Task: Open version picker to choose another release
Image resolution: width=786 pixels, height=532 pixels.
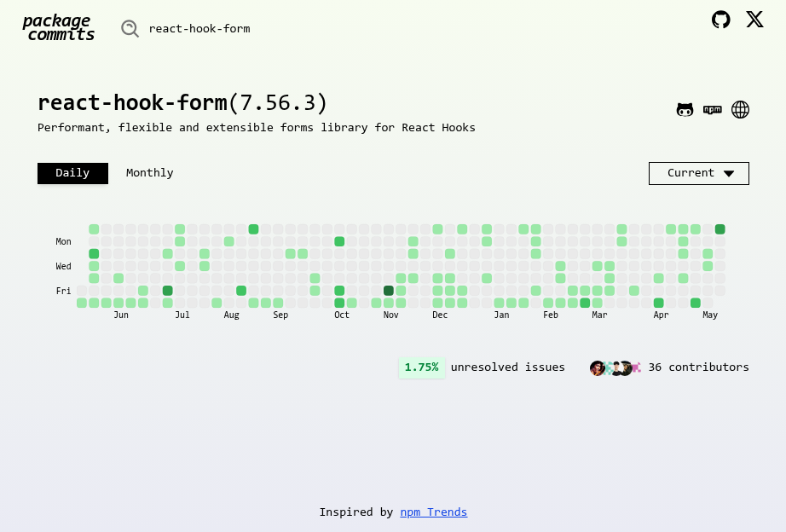Action: pyautogui.click(x=698, y=173)
